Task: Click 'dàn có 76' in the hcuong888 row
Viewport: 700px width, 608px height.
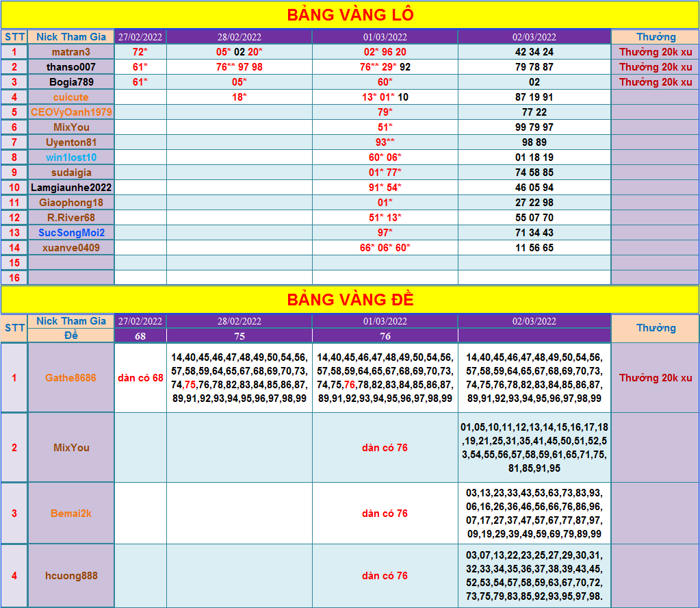Action: [385, 576]
